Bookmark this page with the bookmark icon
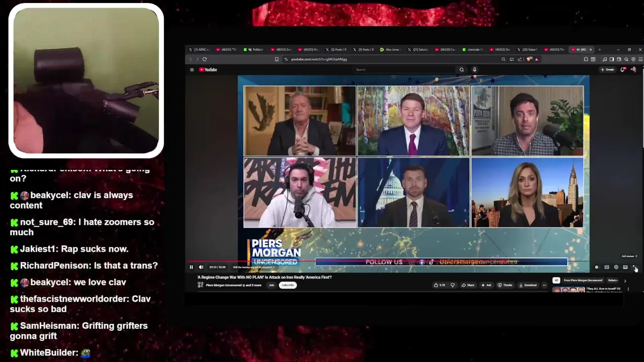 click(x=277, y=59)
